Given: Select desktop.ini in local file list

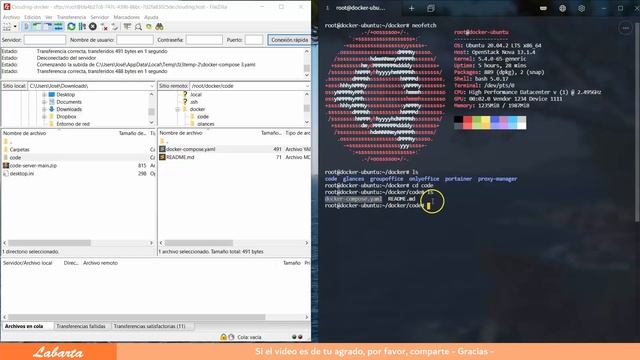Looking at the screenshot, I should point(22,173).
